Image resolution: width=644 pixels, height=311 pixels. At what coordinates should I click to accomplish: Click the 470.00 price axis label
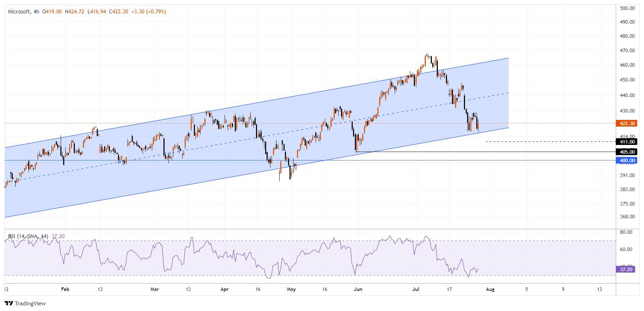627,50
